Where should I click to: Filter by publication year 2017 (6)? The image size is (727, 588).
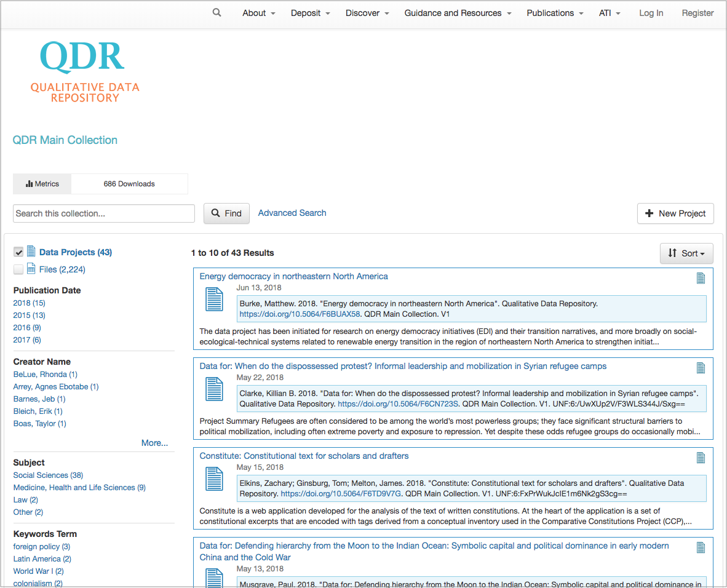(27, 340)
